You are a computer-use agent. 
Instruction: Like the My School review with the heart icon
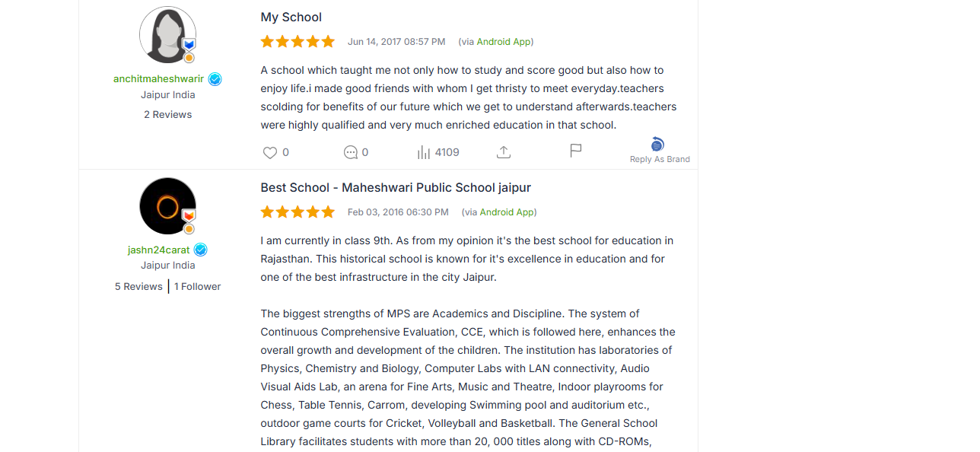(x=270, y=152)
